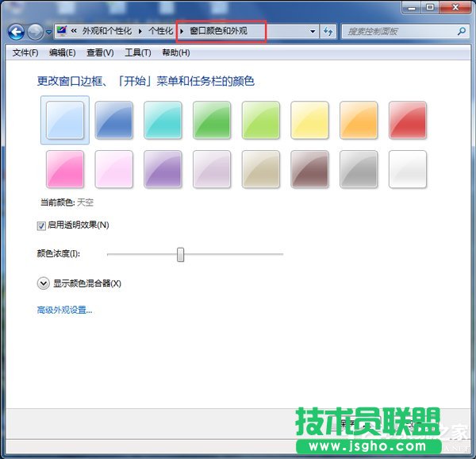Open the address bar history dropdown arrow
The width and height of the screenshot is (476, 459).
[x=313, y=32]
